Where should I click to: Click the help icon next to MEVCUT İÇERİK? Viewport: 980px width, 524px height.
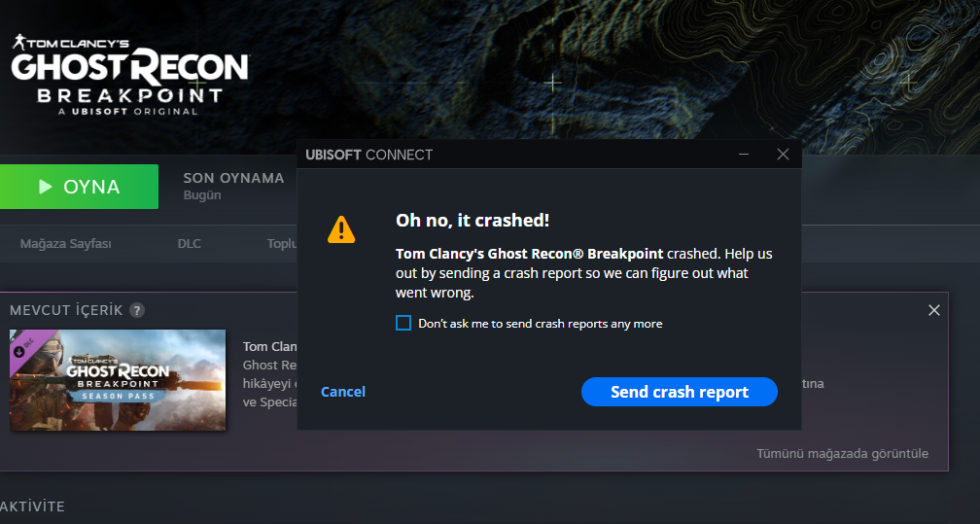point(137,310)
